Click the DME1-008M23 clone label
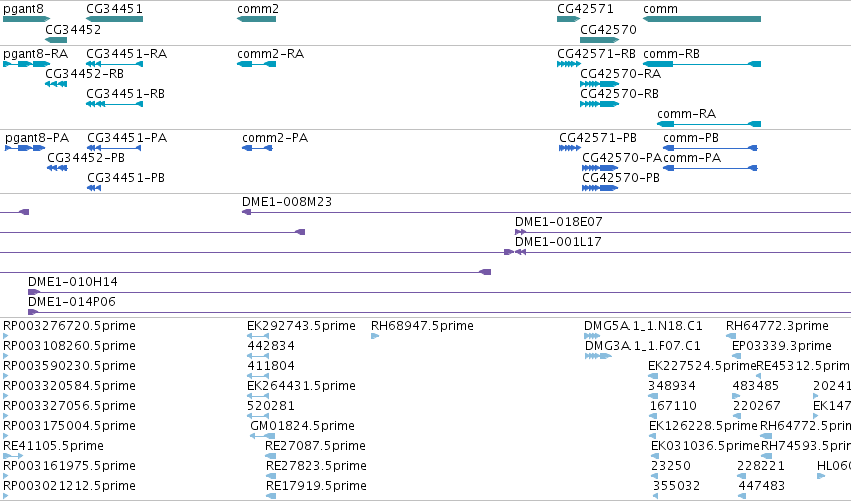Image resolution: width=851 pixels, height=501 pixels. [x=287, y=201]
